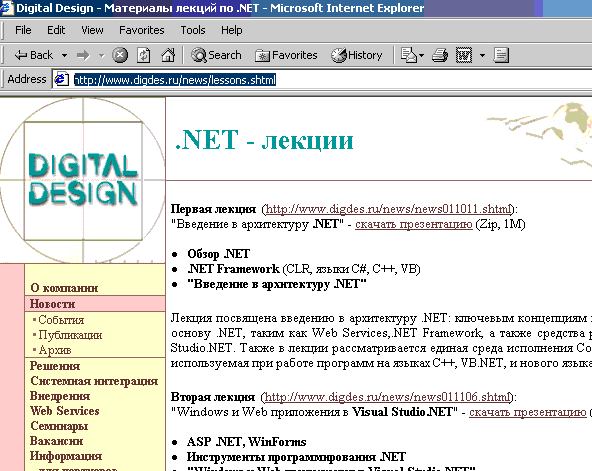
Task: Open the Tools menu
Action: (193, 30)
